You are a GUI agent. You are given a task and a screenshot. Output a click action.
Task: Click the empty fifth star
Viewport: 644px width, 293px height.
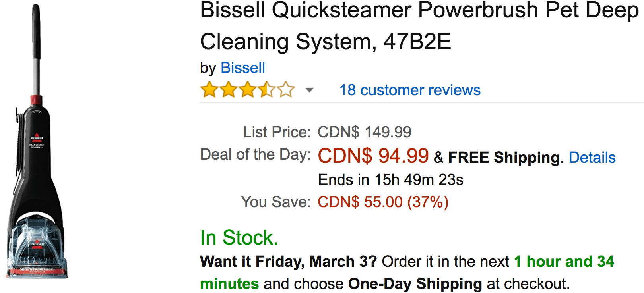coord(285,90)
